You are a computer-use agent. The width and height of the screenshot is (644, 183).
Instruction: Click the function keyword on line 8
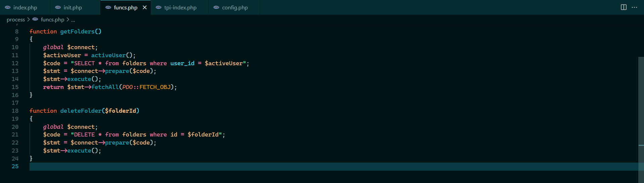point(43,31)
